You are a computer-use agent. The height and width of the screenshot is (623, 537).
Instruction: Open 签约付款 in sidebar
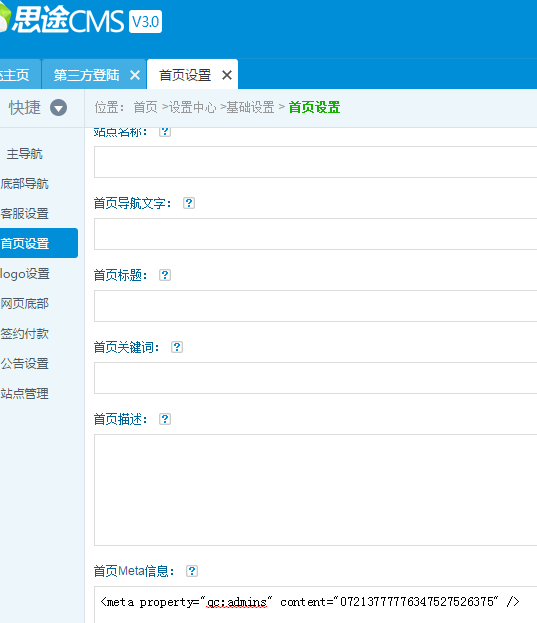[x=25, y=334]
